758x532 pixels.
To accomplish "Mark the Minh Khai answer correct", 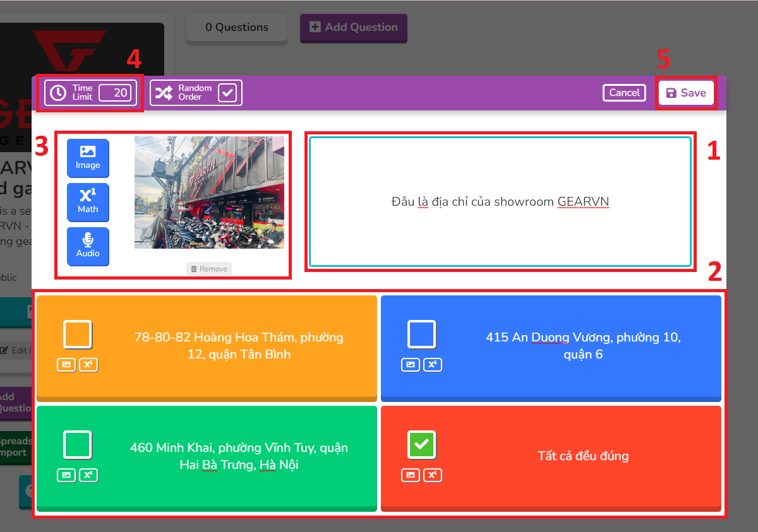I will (78, 445).
